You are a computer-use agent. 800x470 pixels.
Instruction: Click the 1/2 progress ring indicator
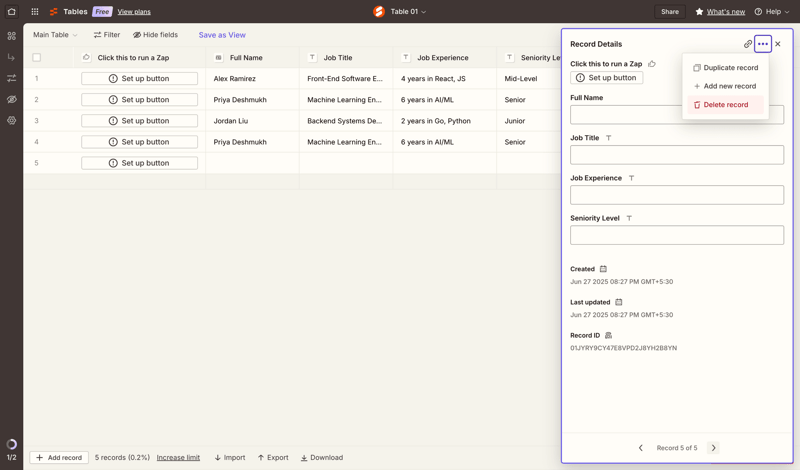click(11, 444)
